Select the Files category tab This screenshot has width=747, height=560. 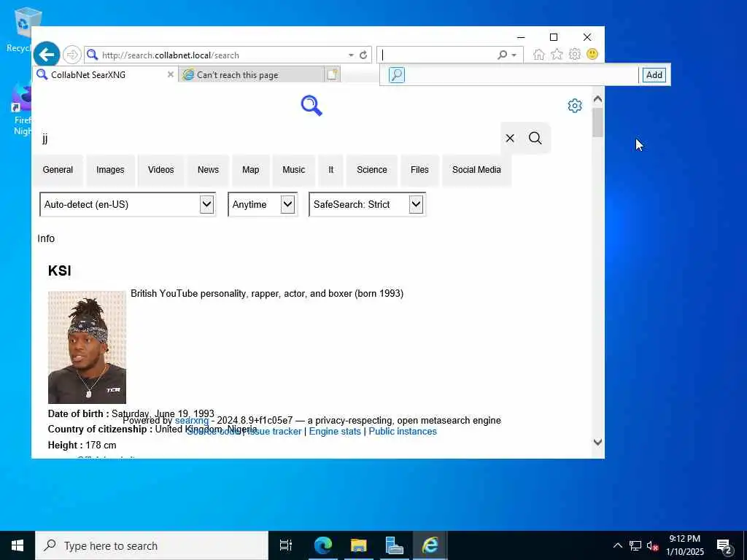pos(419,170)
